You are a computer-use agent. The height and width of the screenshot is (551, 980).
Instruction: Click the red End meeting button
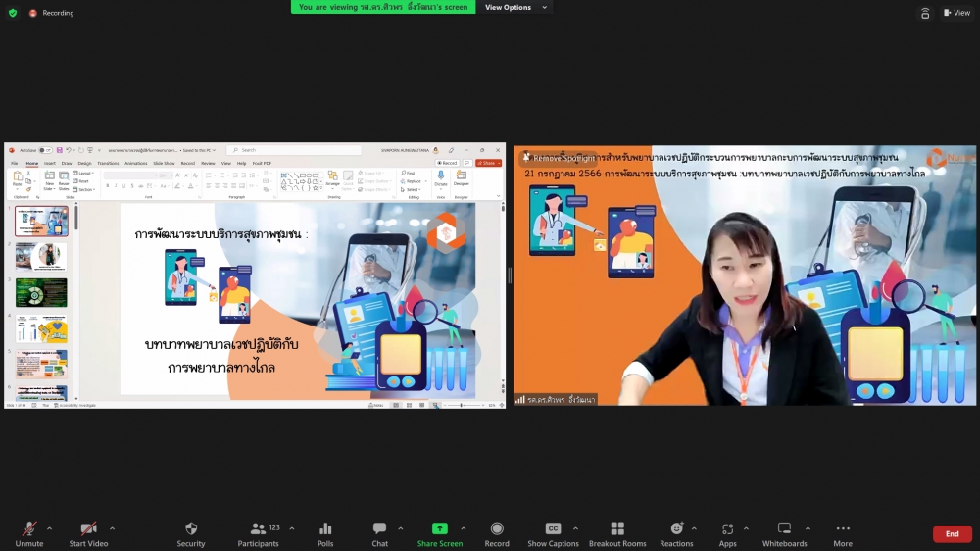[952, 534]
